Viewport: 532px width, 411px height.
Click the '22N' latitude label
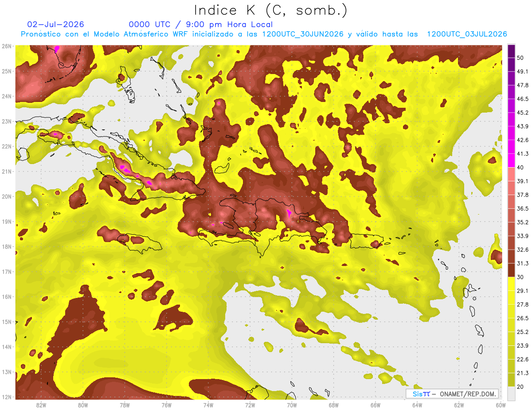tap(7, 146)
